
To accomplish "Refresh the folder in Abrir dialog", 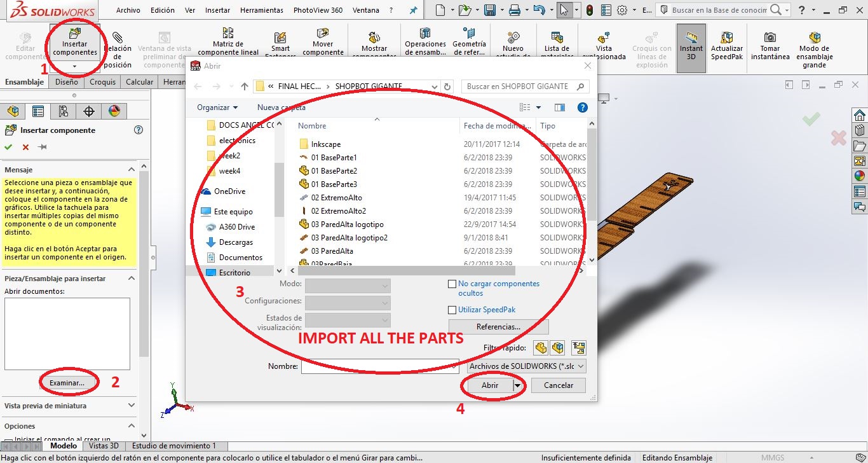I will point(448,86).
